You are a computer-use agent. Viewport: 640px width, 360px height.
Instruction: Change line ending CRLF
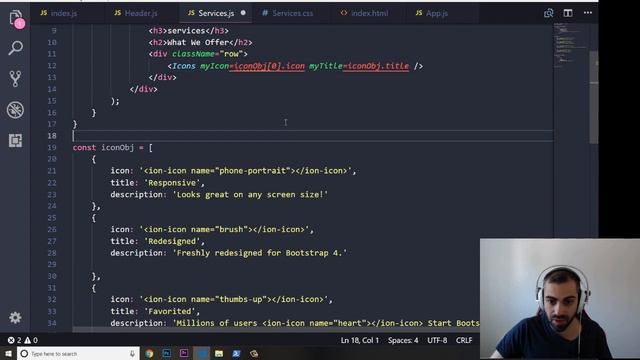[464, 340]
